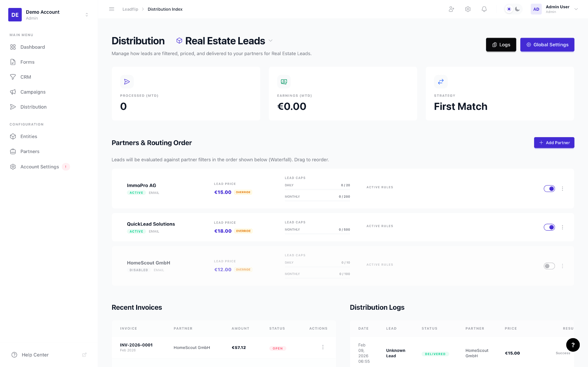Image resolution: width=588 pixels, height=367 pixels.
Task: Expand the Real Estate Leads selector
Action: [x=270, y=41]
